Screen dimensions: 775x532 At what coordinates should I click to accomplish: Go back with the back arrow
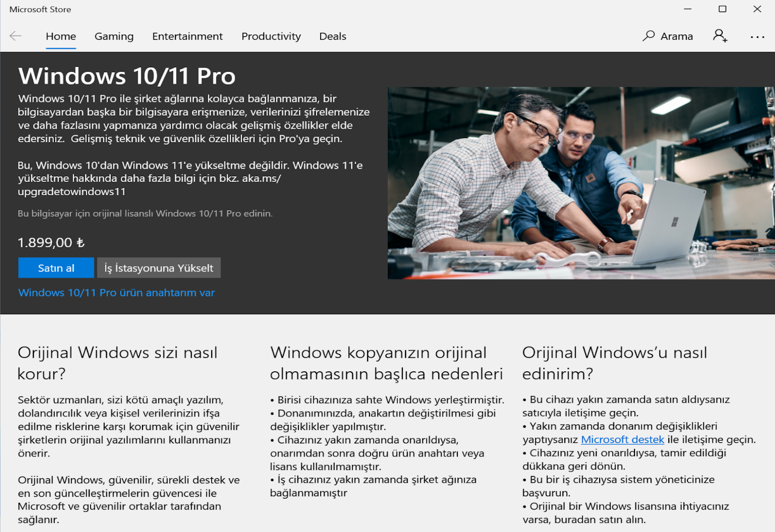15,36
